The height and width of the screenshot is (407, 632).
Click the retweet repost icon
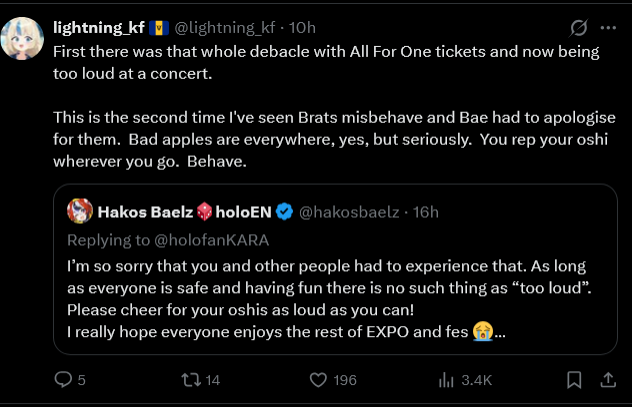(x=188, y=380)
